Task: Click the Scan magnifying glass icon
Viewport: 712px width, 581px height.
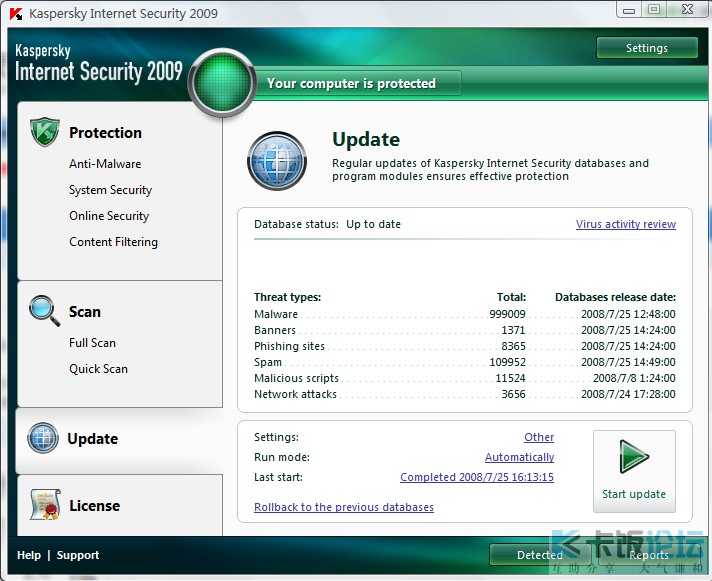Action: 44,310
